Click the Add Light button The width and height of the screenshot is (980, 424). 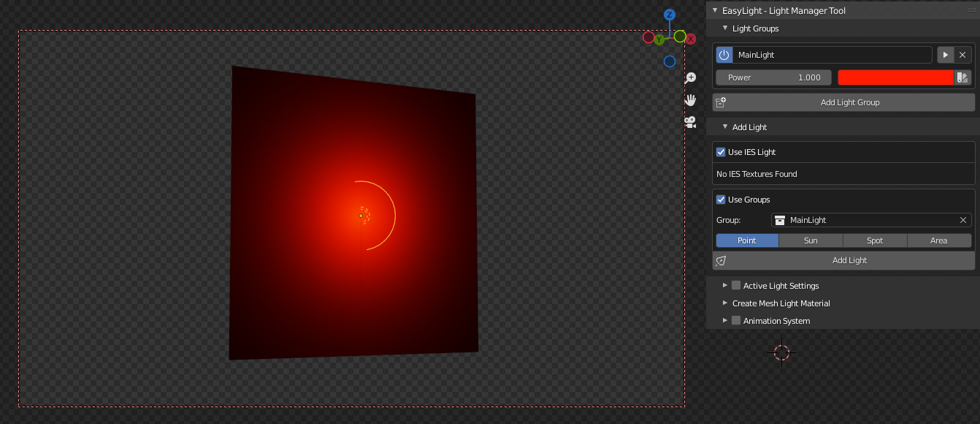click(x=843, y=260)
